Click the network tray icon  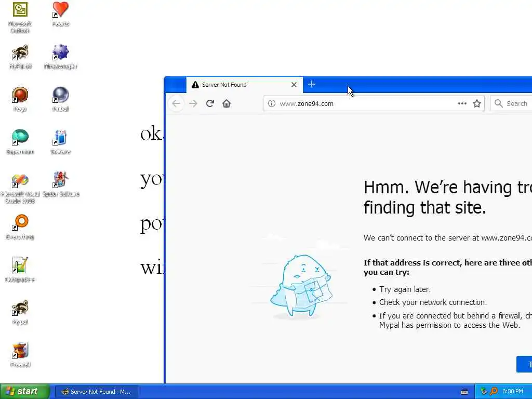point(484,391)
